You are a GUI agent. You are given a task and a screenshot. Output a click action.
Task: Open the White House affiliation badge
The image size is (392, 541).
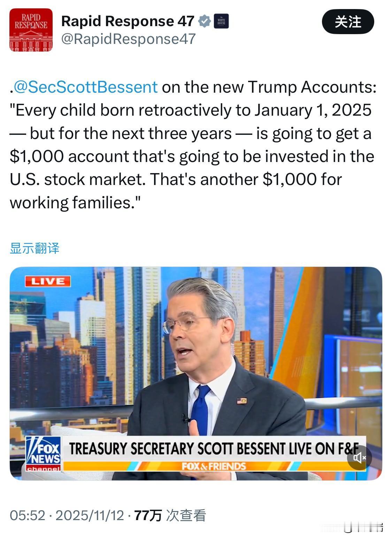click(221, 21)
